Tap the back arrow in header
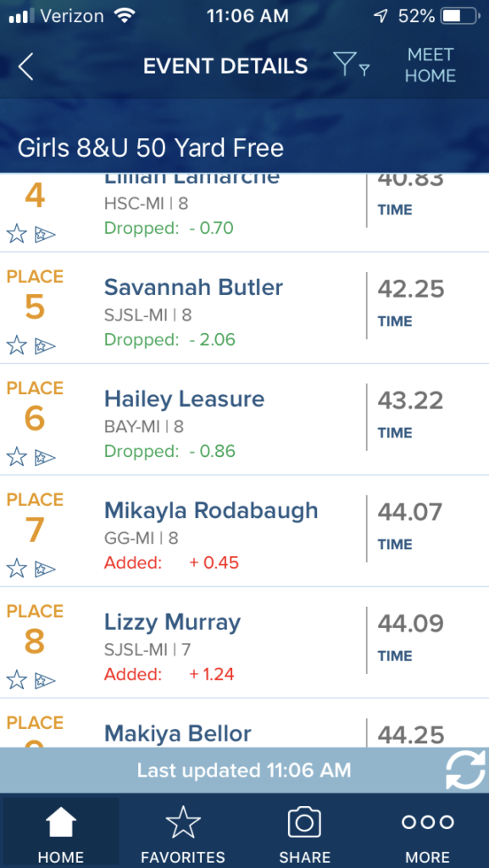The height and width of the screenshot is (868, 489). point(25,67)
